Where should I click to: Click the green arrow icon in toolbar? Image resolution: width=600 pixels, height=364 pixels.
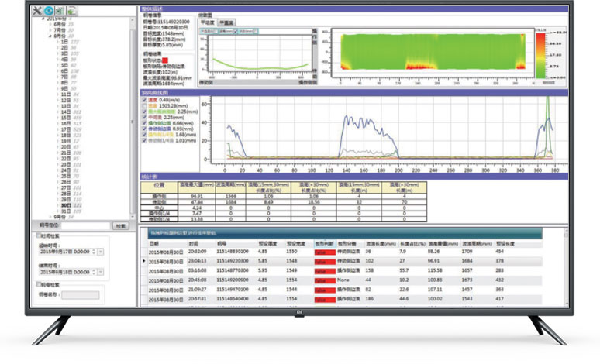coord(71,12)
